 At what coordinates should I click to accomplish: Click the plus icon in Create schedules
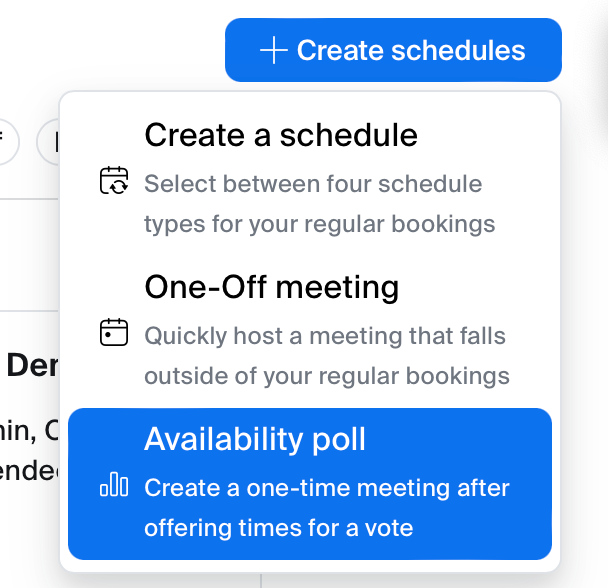pos(273,50)
